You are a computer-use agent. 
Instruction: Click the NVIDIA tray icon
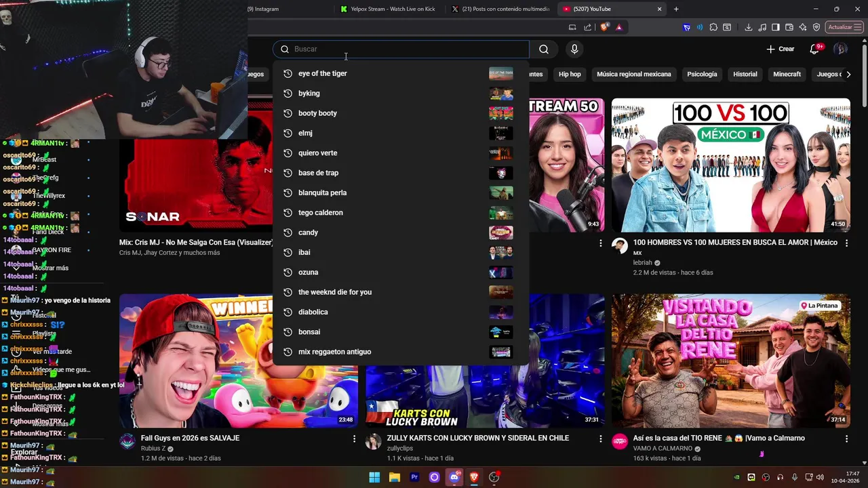[737, 477]
